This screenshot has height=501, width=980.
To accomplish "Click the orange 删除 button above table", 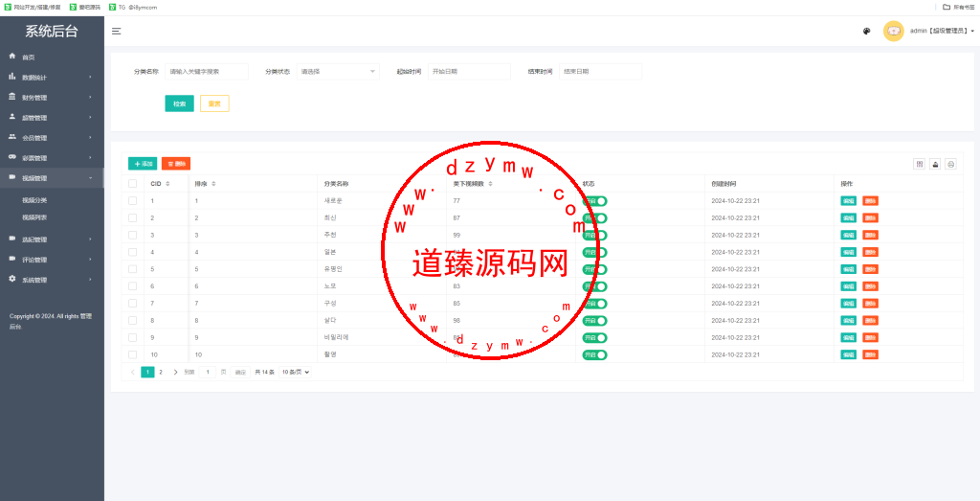I will click(x=176, y=164).
